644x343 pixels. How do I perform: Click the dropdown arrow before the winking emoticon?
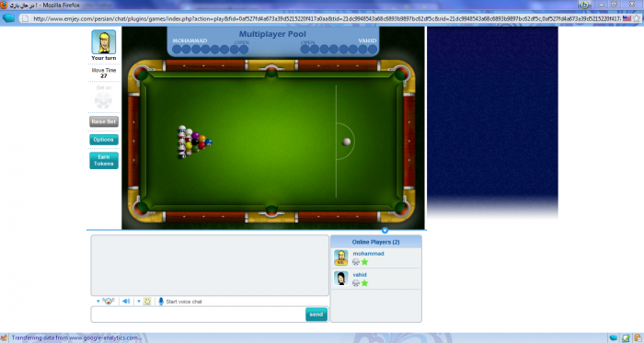click(x=98, y=301)
